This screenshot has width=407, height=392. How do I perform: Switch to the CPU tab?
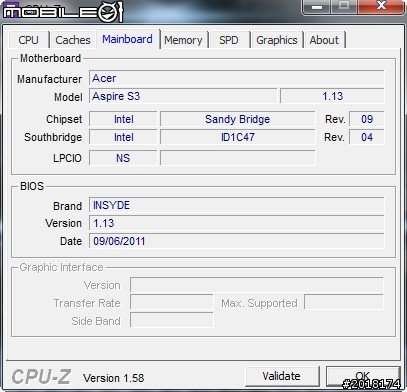[29, 40]
